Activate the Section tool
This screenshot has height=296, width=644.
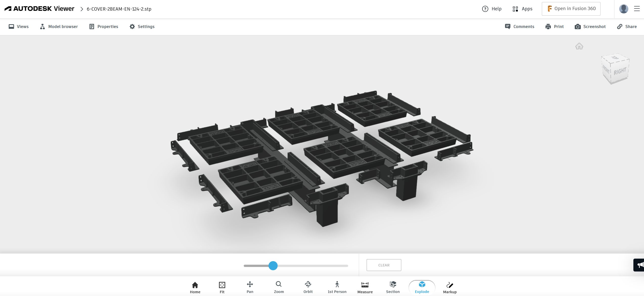pos(393,287)
